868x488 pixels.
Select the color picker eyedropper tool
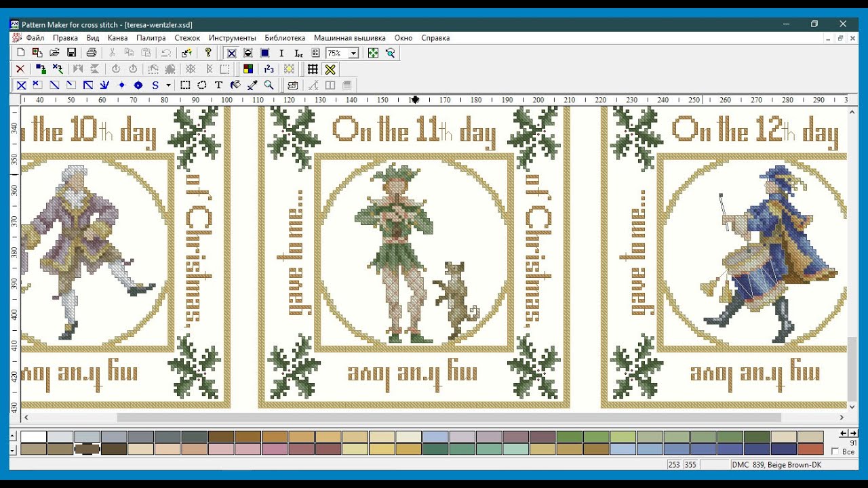coord(252,85)
